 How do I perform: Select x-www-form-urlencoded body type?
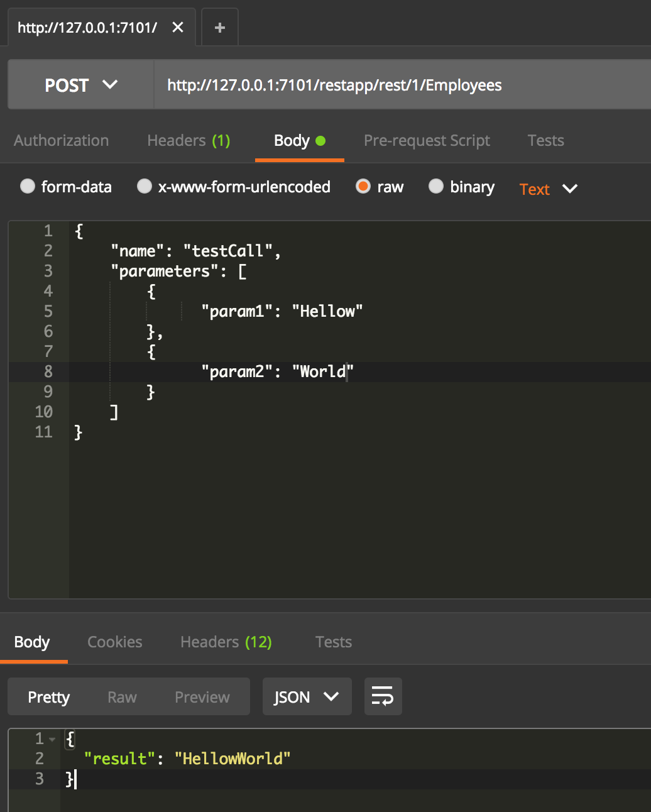click(145, 186)
